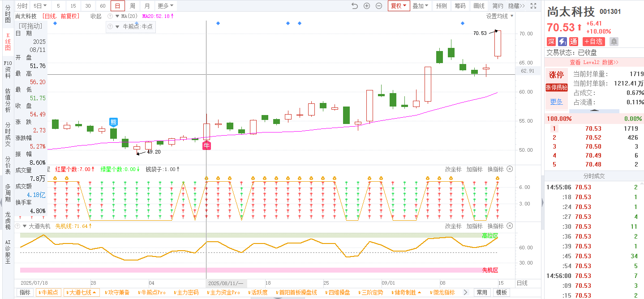Toggle 大道七线 indicator tab
The height and width of the screenshot is (299, 644).
tap(82, 292)
